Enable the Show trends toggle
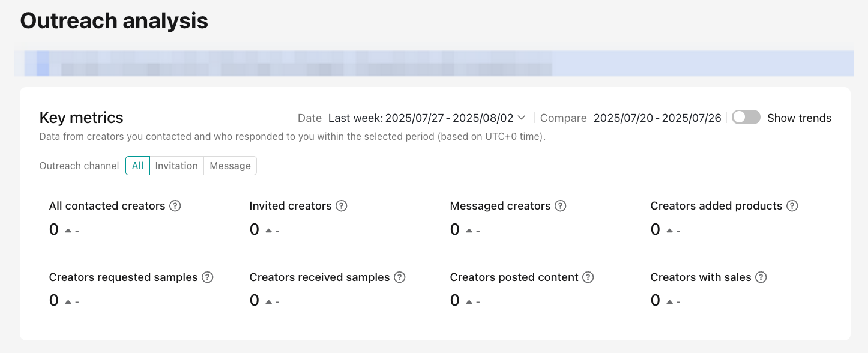Screen dimensions: 868x353 coord(746,118)
